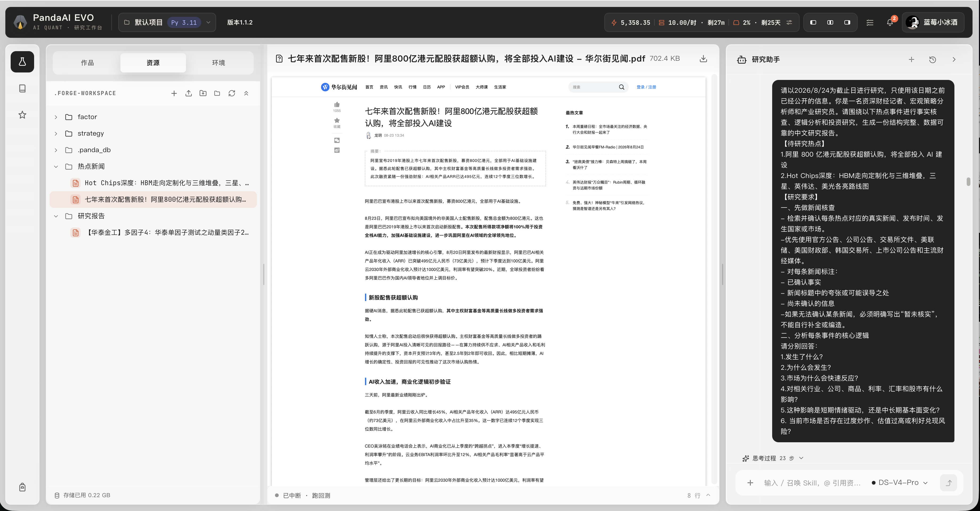Click the 跑回测 status button
The image size is (980, 511).
pos(321,495)
